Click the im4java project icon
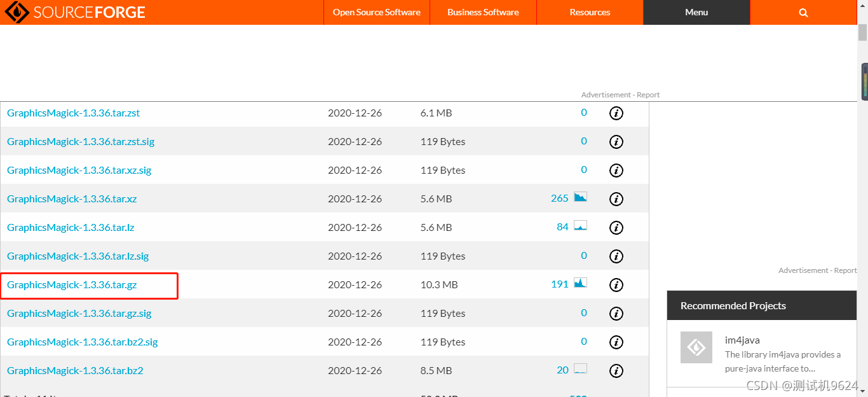The height and width of the screenshot is (397, 868). (696, 347)
